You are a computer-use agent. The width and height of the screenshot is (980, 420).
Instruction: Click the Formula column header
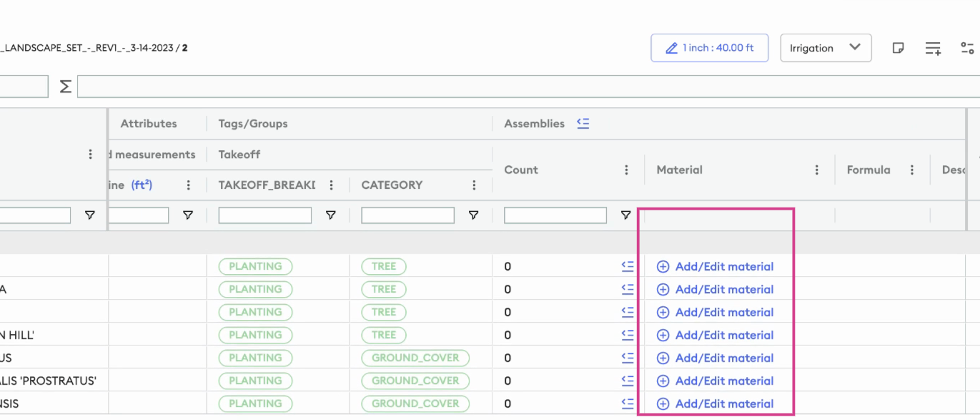(868, 170)
